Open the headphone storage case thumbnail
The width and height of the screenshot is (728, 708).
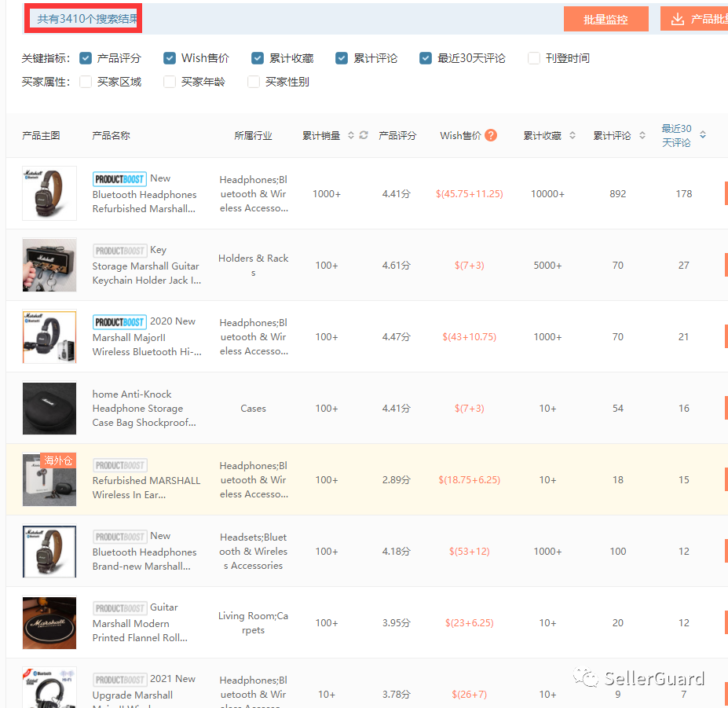(49, 409)
